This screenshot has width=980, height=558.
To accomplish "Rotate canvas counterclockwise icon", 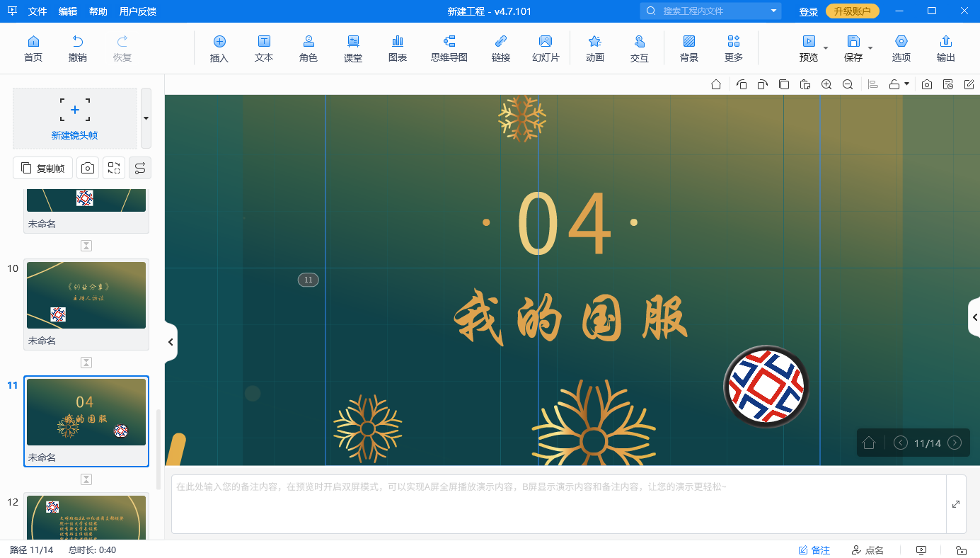I will click(x=742, y=84).
